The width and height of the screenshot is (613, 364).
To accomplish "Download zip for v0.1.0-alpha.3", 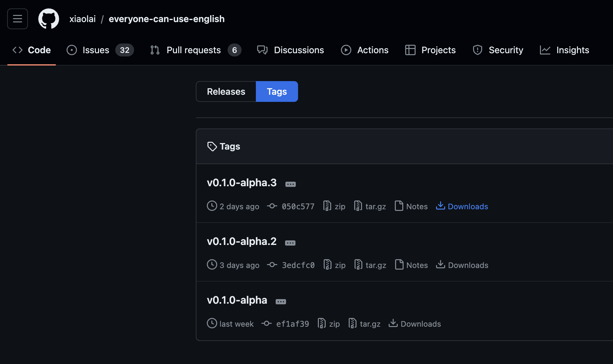I will click(334, 206).
